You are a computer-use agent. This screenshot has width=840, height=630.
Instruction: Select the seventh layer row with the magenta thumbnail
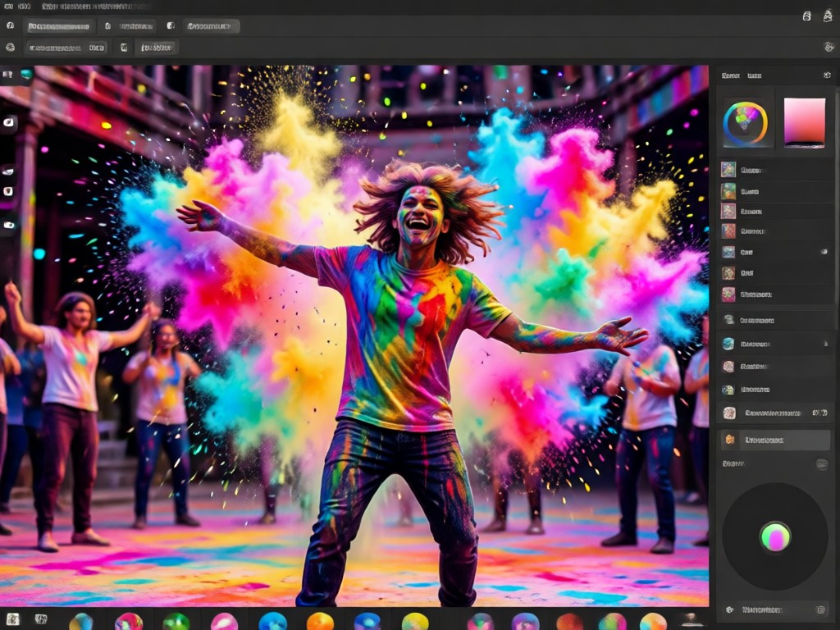point(774,294)
